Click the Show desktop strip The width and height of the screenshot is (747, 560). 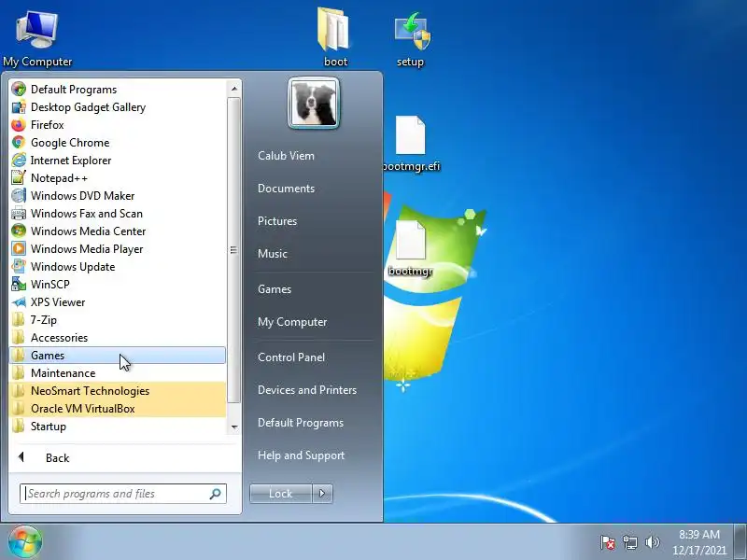(x=740, y=542)
